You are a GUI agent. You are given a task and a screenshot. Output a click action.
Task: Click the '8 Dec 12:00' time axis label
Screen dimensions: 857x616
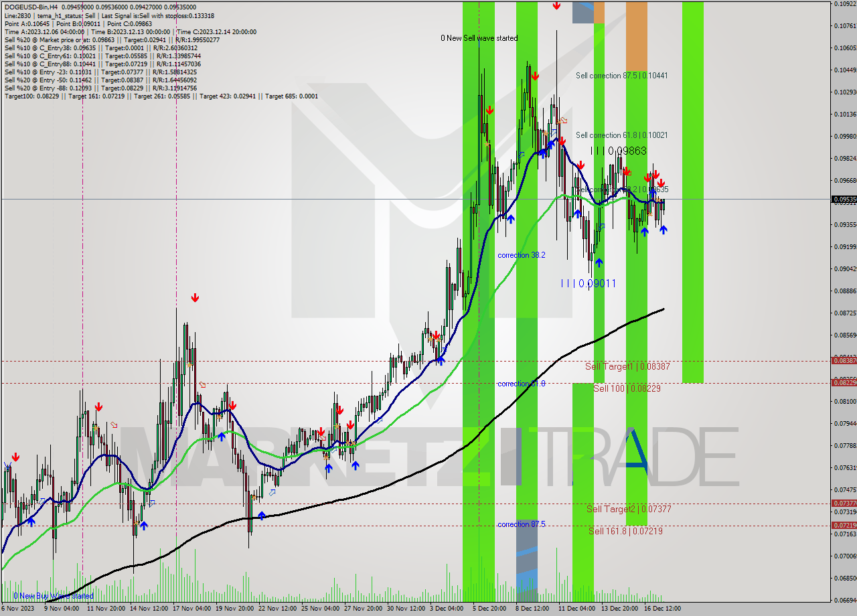click(x=532, y=609)
